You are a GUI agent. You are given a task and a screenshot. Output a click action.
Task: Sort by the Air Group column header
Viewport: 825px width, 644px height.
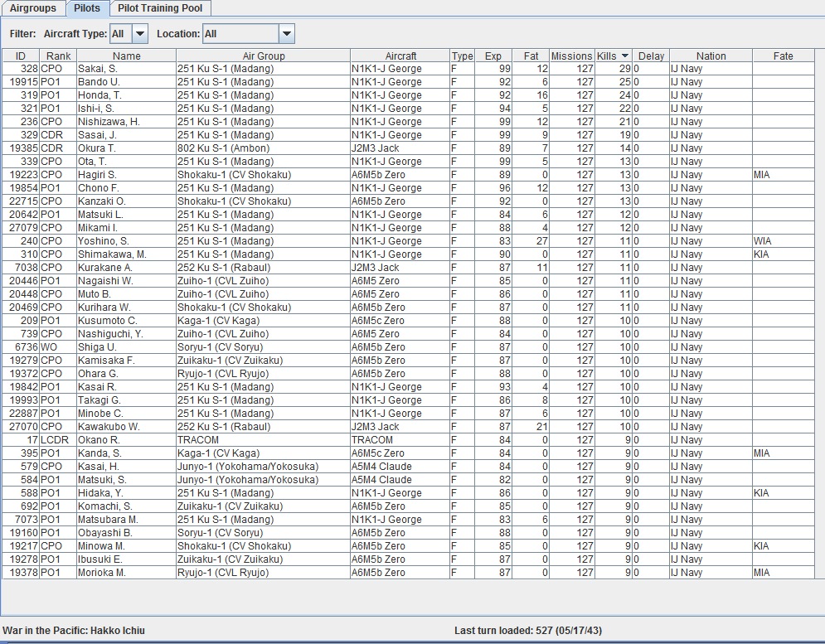click(263, 56)
